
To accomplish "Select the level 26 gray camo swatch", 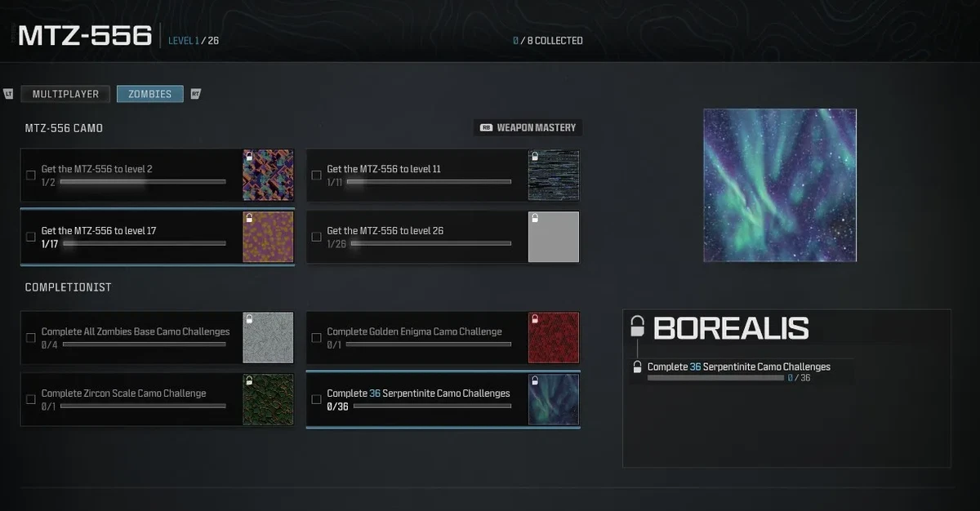I will click(x=554, y=237).
